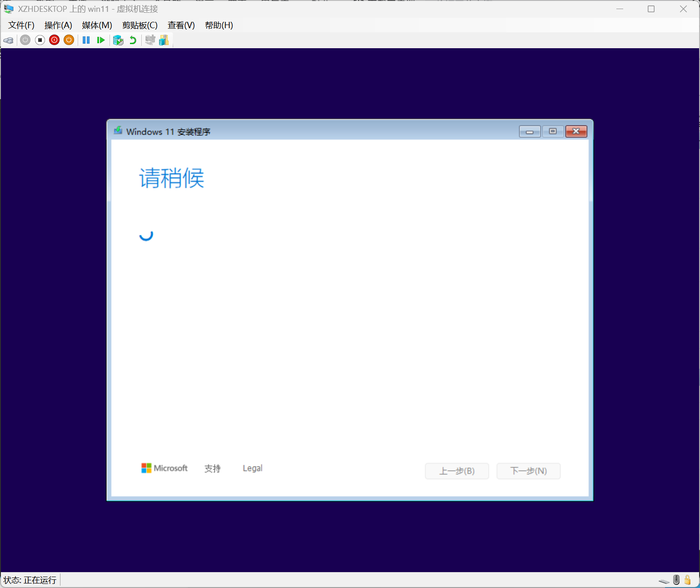Image resolution: width=700 pixels, height=588 pixels.
Task: Open the 文件(F) menu
Action: click(x=21, y=25)
